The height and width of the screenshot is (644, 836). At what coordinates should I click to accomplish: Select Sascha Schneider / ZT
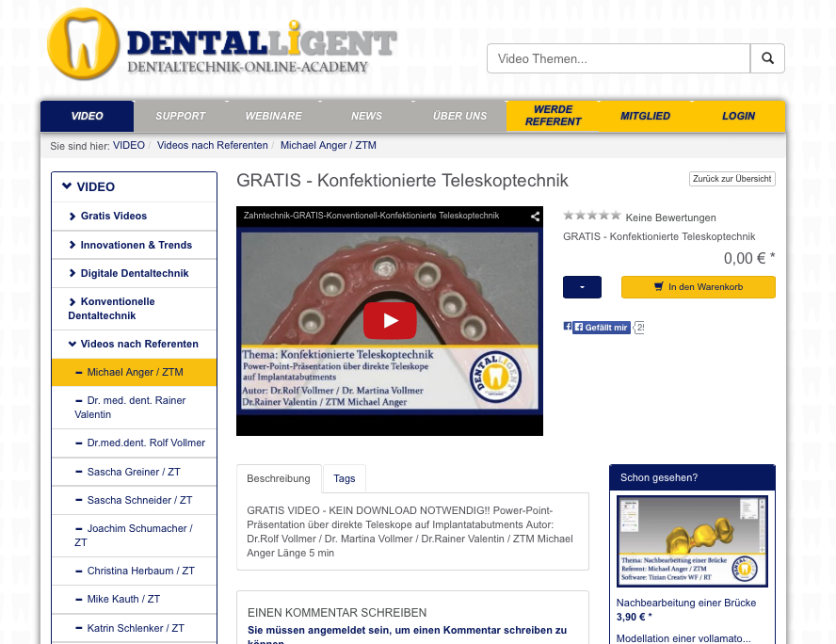point(134,500)
